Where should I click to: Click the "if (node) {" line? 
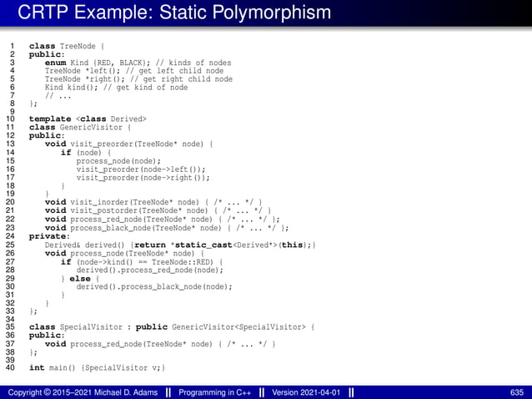[x=86, y=153]
